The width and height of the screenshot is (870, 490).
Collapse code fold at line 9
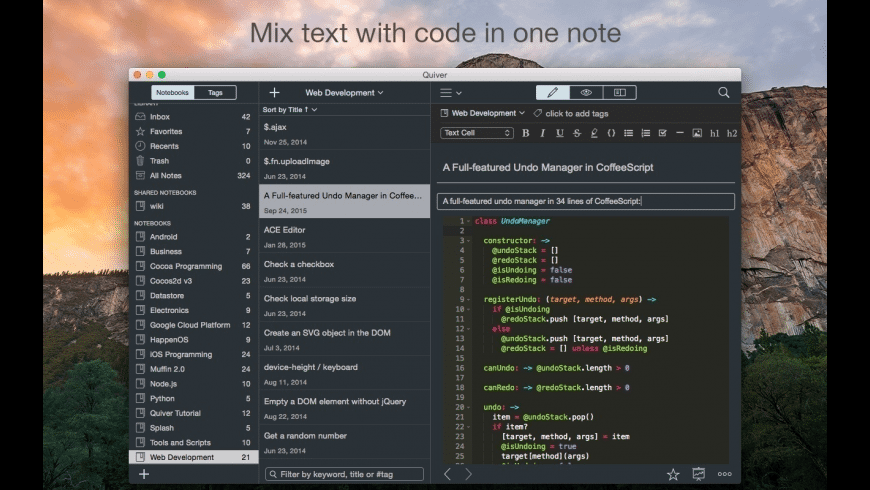tap(468, 300)
